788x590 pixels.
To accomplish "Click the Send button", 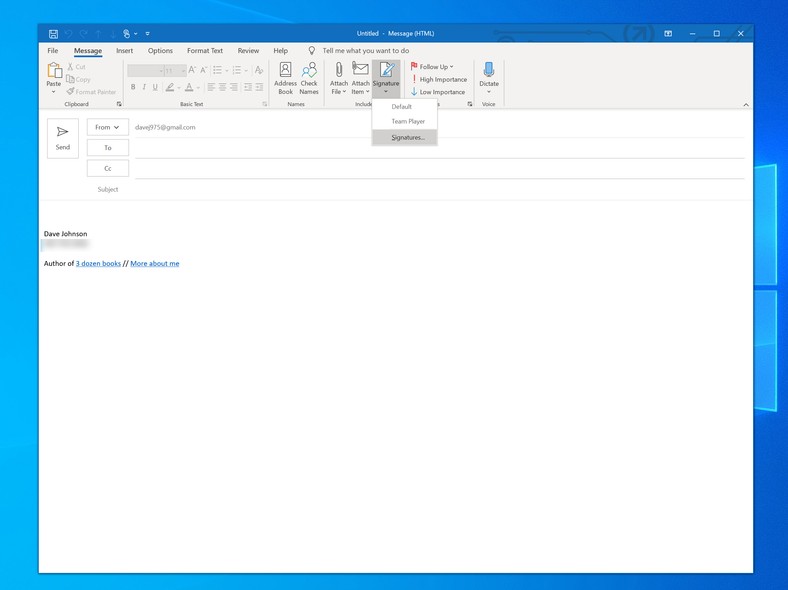I will pos(62,138).
